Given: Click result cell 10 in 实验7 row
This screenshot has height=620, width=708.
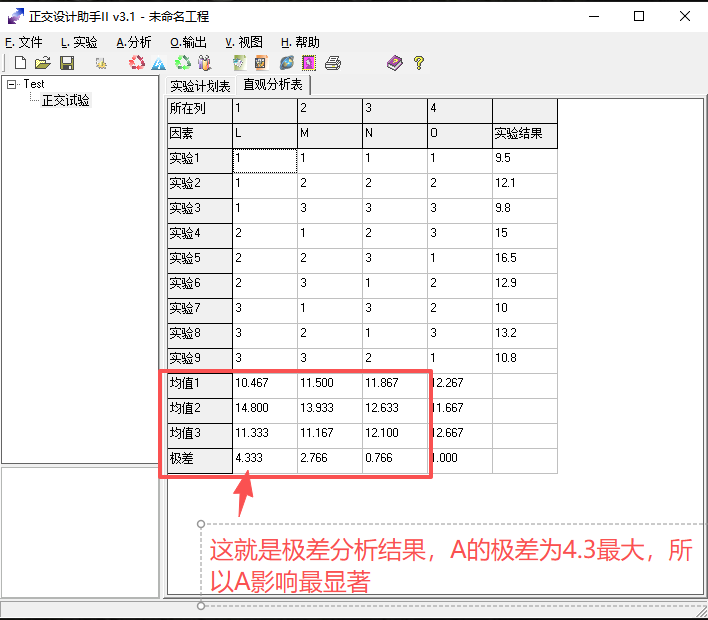Looking at the screenshot, I should click(525, 310).
